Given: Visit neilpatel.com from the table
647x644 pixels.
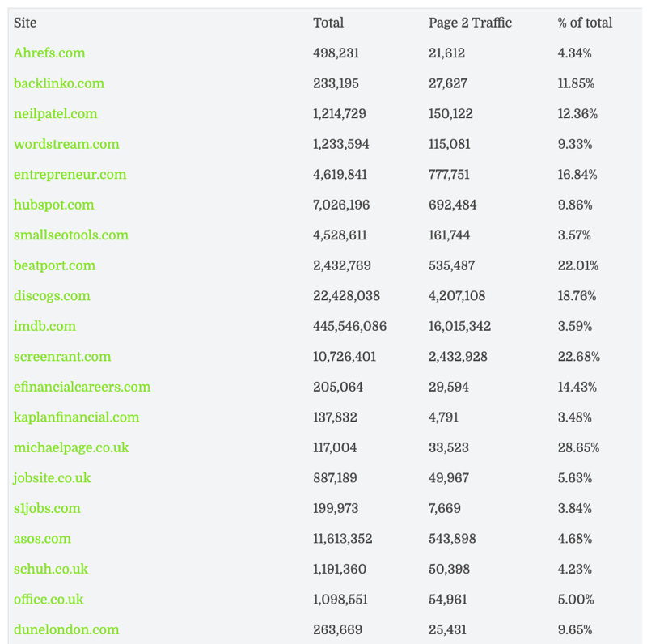Looking at the screenshot, I should click(55, 114).
